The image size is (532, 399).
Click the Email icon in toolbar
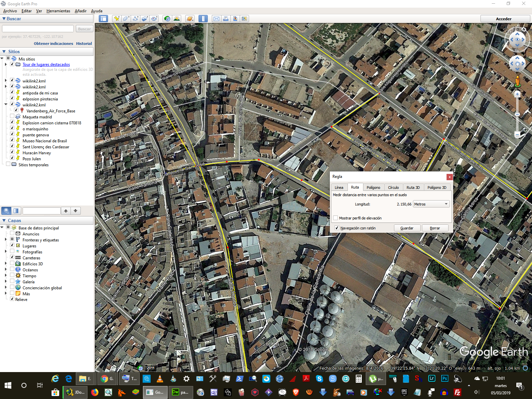216,19
